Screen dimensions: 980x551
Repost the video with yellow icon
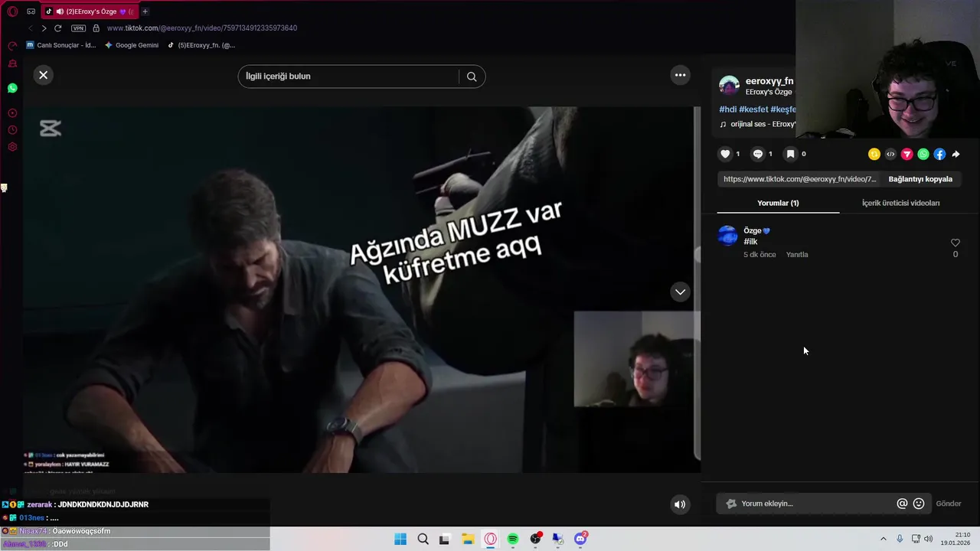click(874, 154)
